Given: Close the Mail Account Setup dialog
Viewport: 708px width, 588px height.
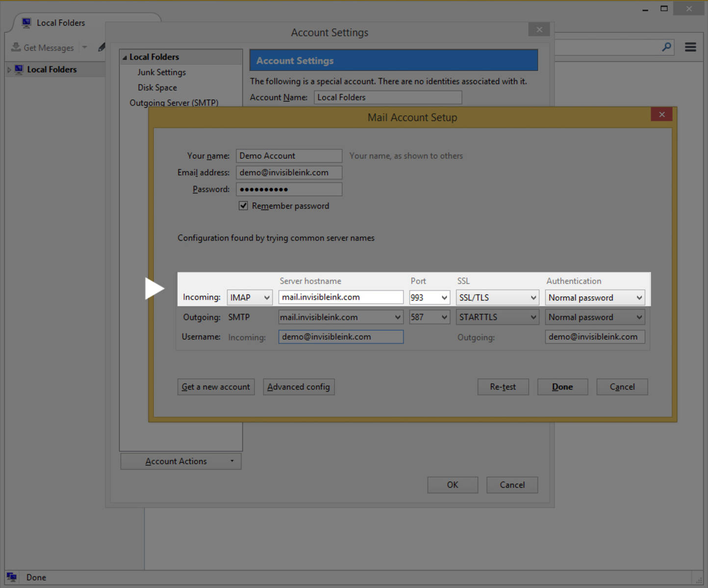Looking at the screenshot, I should click(662, 115).
